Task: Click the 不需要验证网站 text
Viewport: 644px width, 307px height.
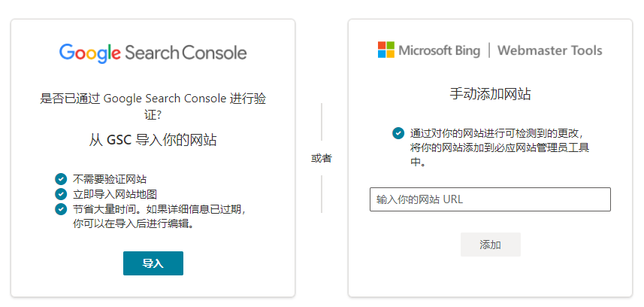Action: pos(110,179)
